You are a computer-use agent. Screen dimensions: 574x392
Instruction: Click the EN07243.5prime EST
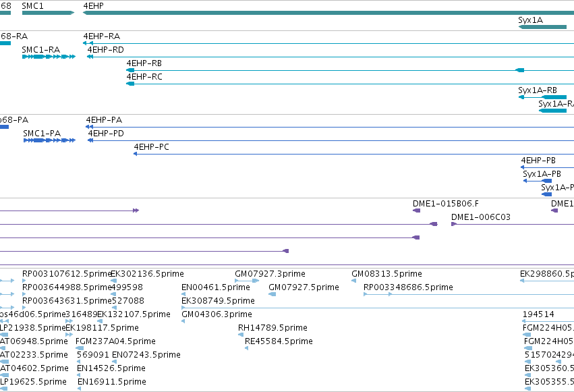[114, 362]
